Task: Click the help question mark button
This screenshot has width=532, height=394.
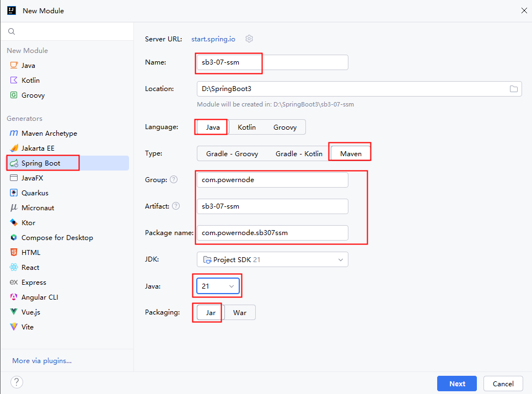Action: point(17,382)
